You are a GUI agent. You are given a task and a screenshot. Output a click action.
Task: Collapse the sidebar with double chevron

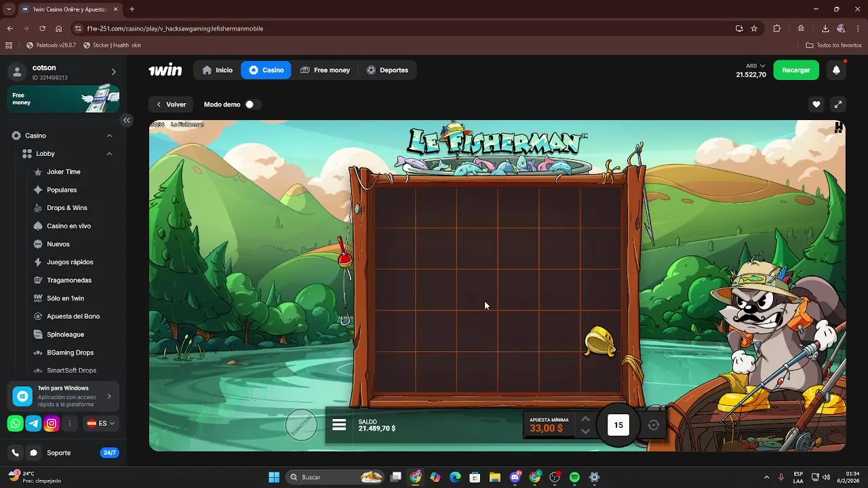127,120
